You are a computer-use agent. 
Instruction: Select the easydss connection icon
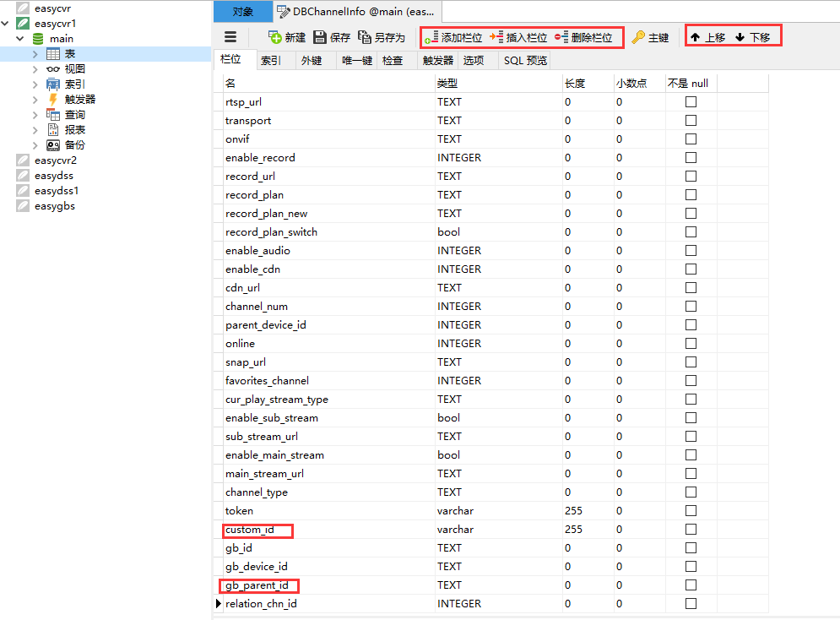[x=23, y=175]
